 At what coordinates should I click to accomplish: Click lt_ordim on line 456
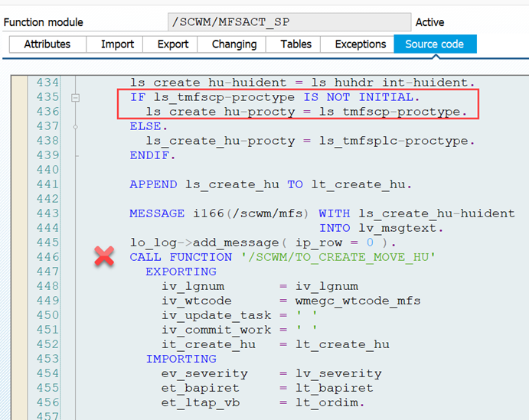[327, 403]
